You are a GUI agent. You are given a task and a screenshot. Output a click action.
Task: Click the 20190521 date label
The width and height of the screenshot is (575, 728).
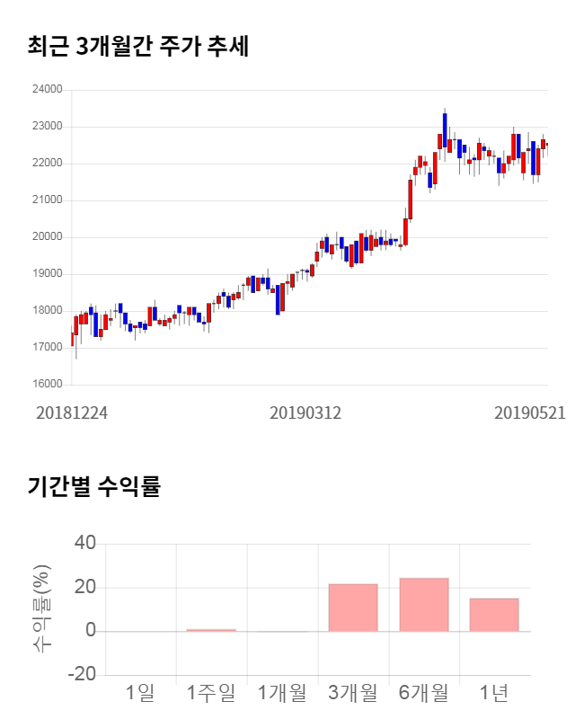tap(529, 413)
